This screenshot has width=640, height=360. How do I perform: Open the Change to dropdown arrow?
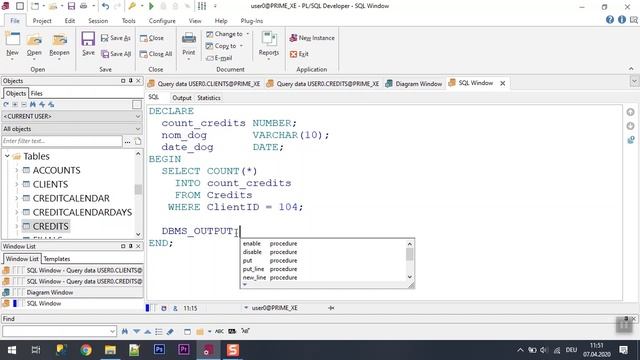coord(248,34)
